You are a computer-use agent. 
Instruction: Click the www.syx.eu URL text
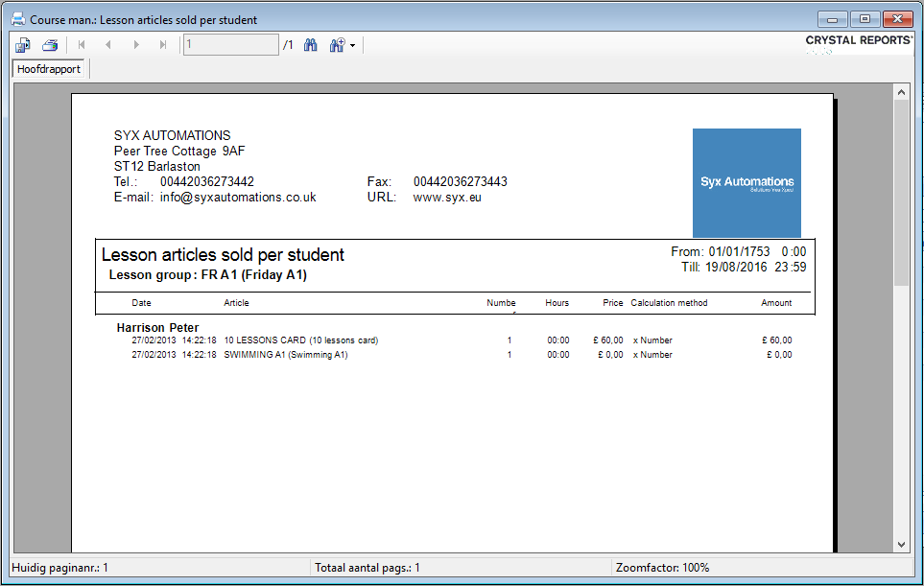click(x=446, y=198)
